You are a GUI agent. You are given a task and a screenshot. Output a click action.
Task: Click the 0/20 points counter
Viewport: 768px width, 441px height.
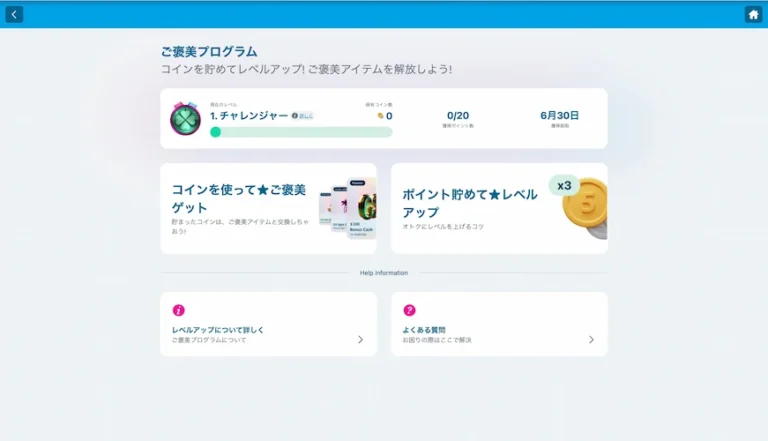tap(458, 116)
